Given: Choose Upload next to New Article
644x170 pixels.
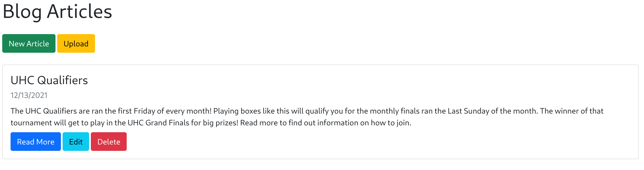Looking at the screenshot, I should click(76, 43).
